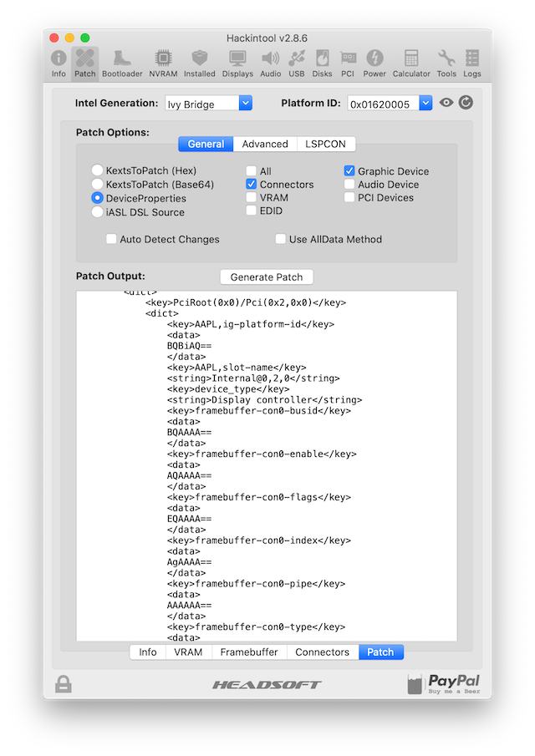Click the PayPal Buy me a Beer logo
This screenshot has height=756, width=535.
click(x=444, y=683)
